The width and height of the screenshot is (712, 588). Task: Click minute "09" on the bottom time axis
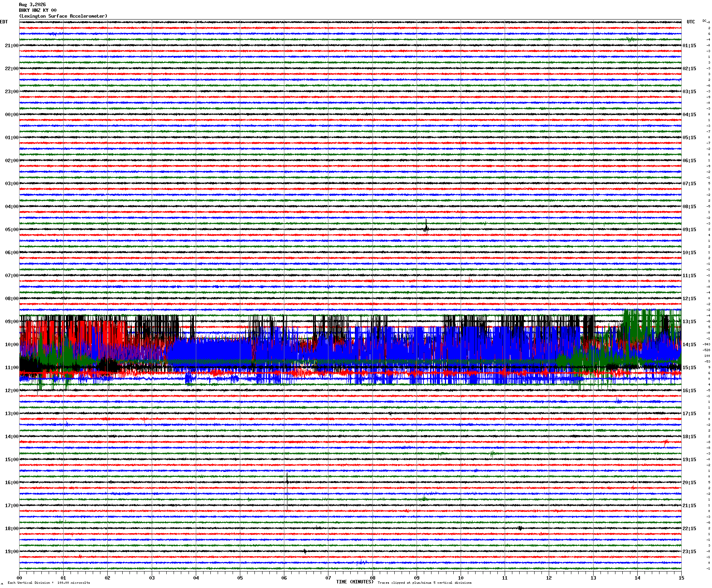[x=417, y=578]
